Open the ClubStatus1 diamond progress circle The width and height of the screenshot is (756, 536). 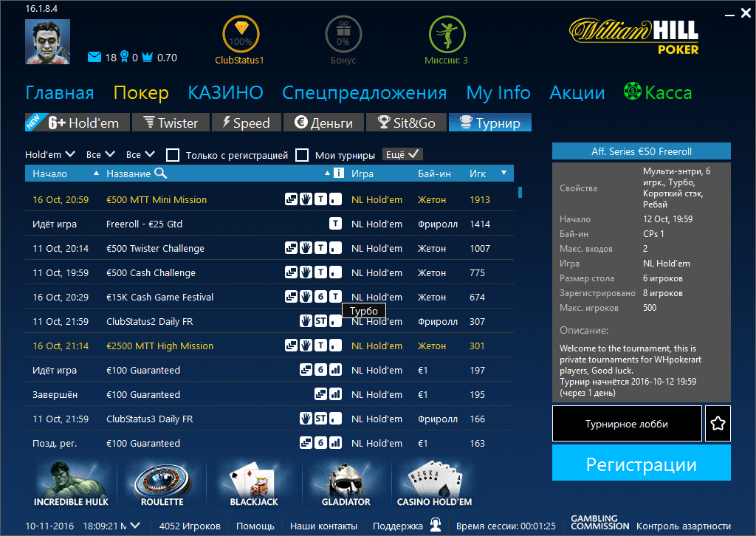(241, 34)
